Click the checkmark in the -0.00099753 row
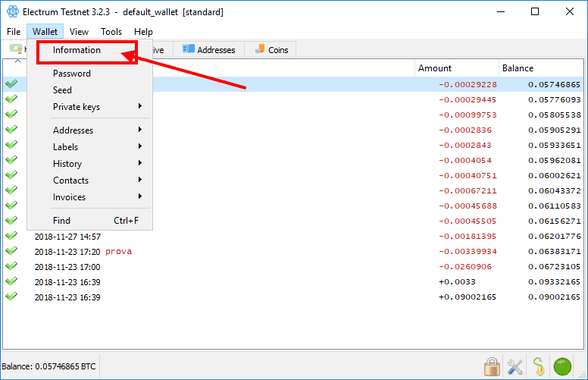 (x=11, y=114)
